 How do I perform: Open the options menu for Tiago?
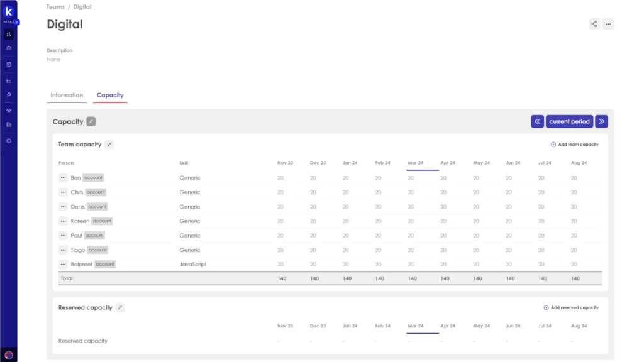click(x=63, y=250)
